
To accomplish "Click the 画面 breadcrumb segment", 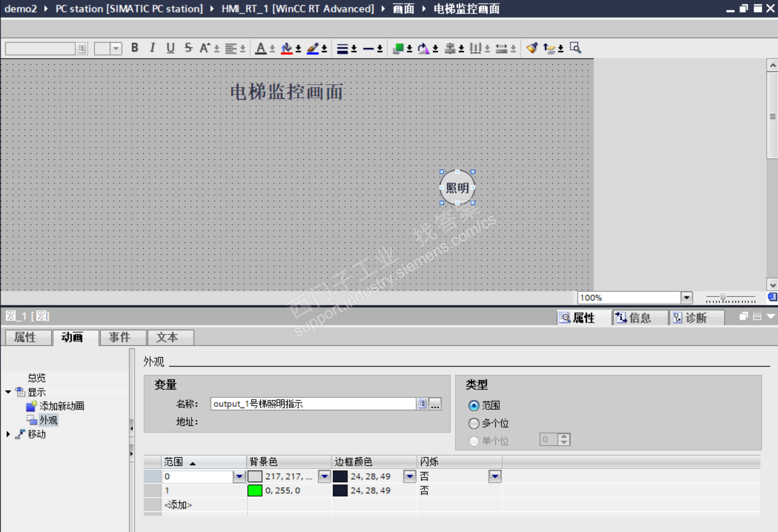I will pyautogui.click(x=404, y=9).
